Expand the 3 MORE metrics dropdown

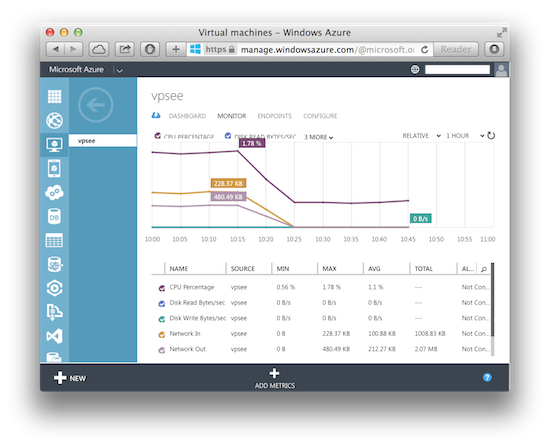(x=318, y=137)
